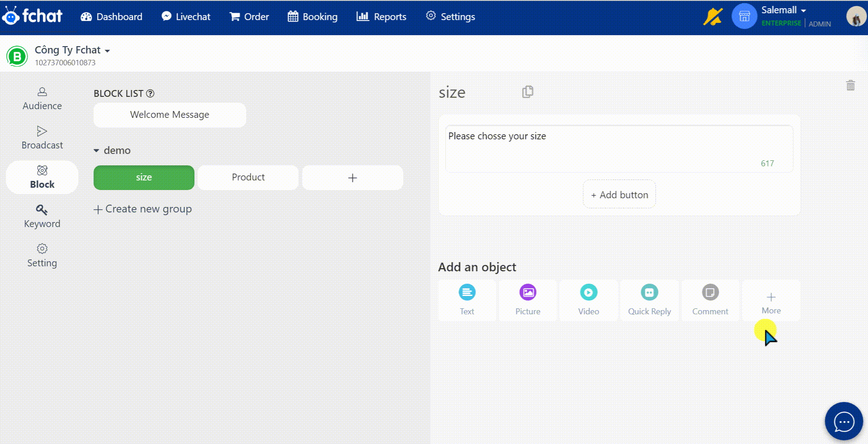Open the Broadcast sidebar section
The width and height of the screenshot is (868, 444).
tap(42, 138)
